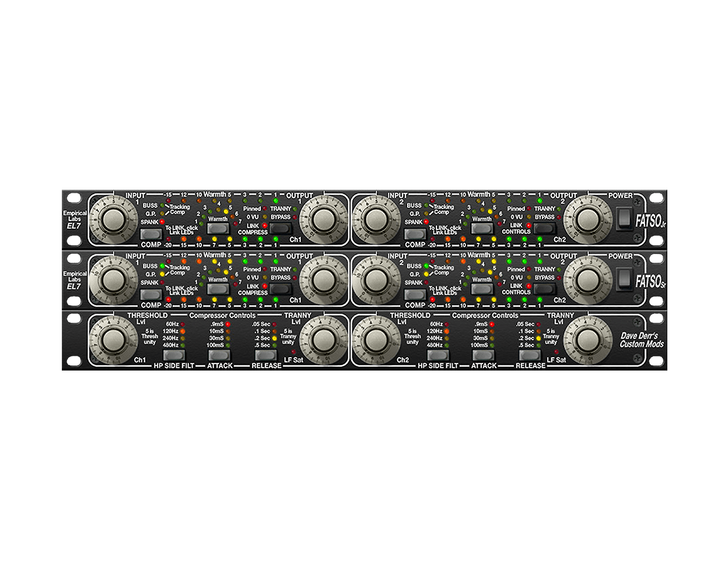Click FATSO Sr Ch2 black Tranny/Bypass button

(x=544, y=289)
